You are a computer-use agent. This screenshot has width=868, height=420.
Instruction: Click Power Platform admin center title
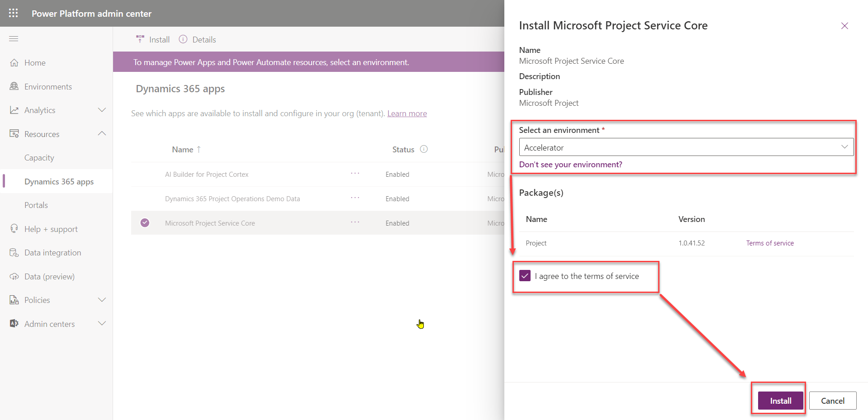click(91, 14)
